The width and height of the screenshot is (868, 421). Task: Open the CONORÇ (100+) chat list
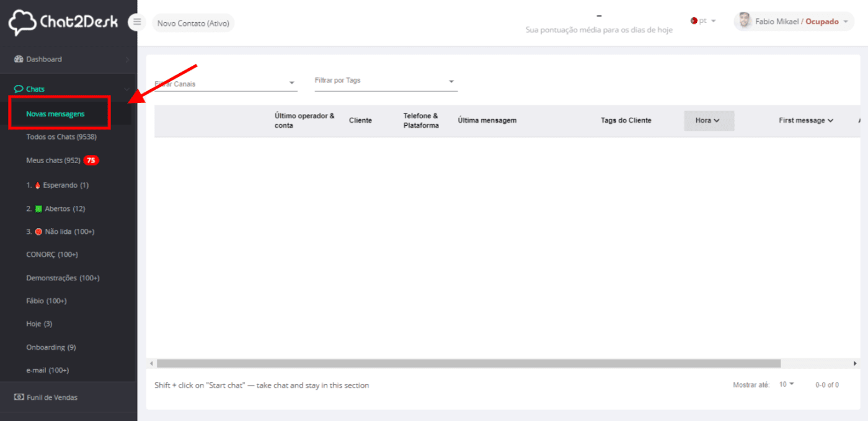[52, 255]
